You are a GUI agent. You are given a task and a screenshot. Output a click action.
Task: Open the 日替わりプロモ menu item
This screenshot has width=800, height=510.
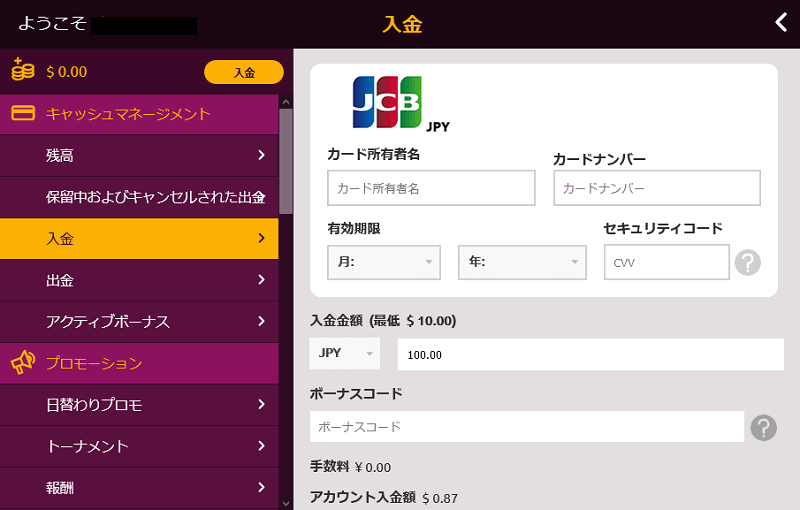coord(139,404)
